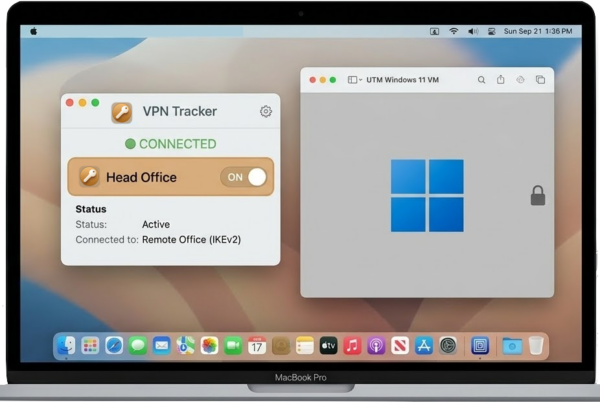
Task: Launch Finder from the Dock
Action: (66, 346)
